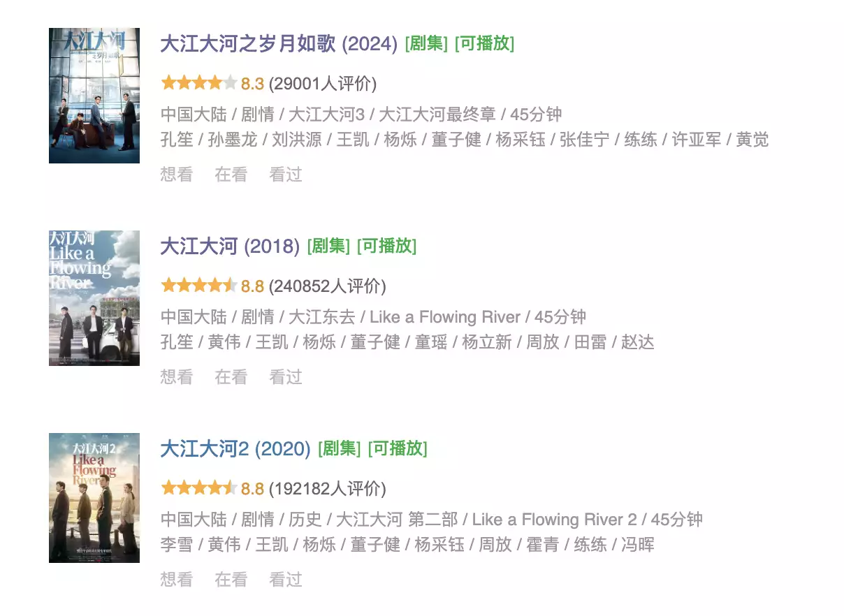Mark 大江大河之岁月如歌 as 想看
This screenshot has width=844, height=616.
(x=177, y=175)
